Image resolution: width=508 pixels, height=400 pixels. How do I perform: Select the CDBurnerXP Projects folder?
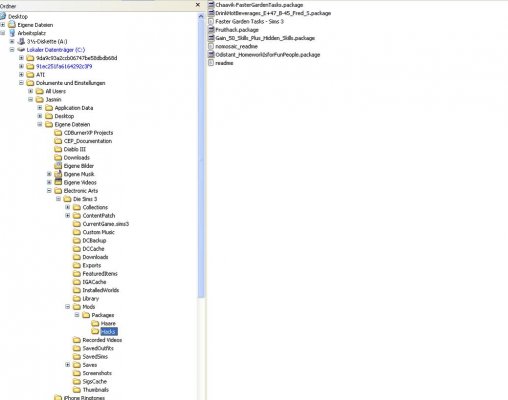click(88, 133)
